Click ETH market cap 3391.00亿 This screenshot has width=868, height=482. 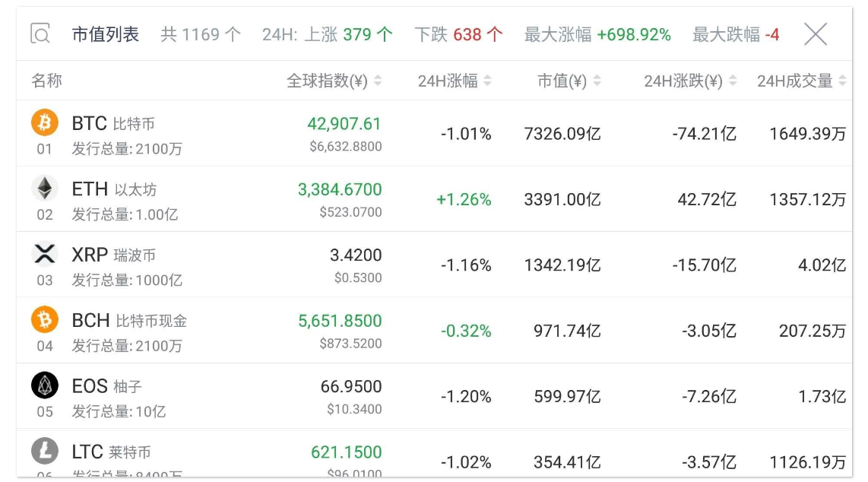tap(562, 199)
